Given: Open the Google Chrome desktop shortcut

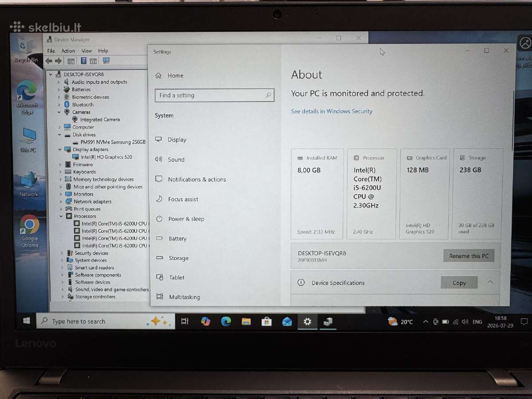Looking at the screenshot, I should (x=30, y=231).
